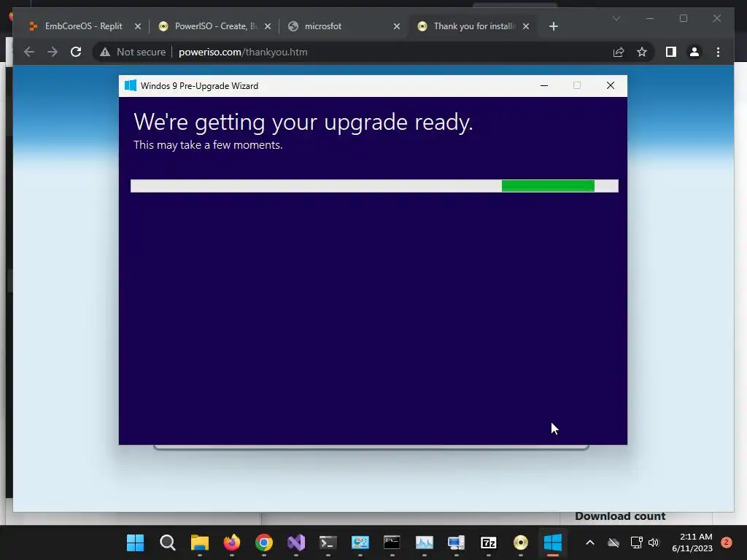
Task: Close the EmbCoreOS - Replit tab
Action: tap(138, 26)
